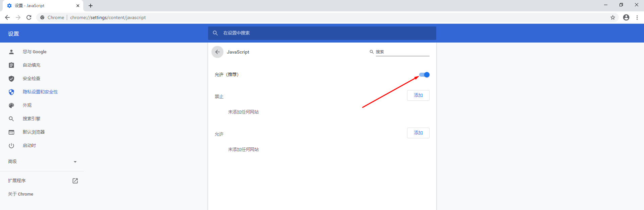Bookmark this page with star icon

613,17
